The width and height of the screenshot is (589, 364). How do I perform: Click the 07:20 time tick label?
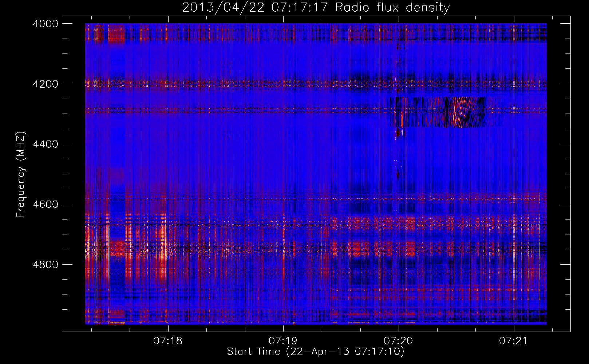pos(398,341)
